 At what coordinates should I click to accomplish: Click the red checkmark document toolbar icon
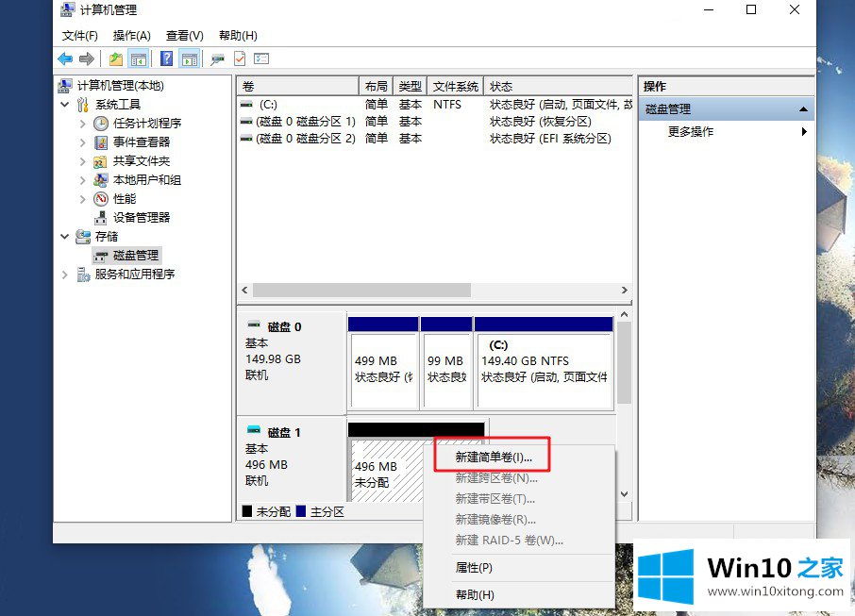point(240,58)
